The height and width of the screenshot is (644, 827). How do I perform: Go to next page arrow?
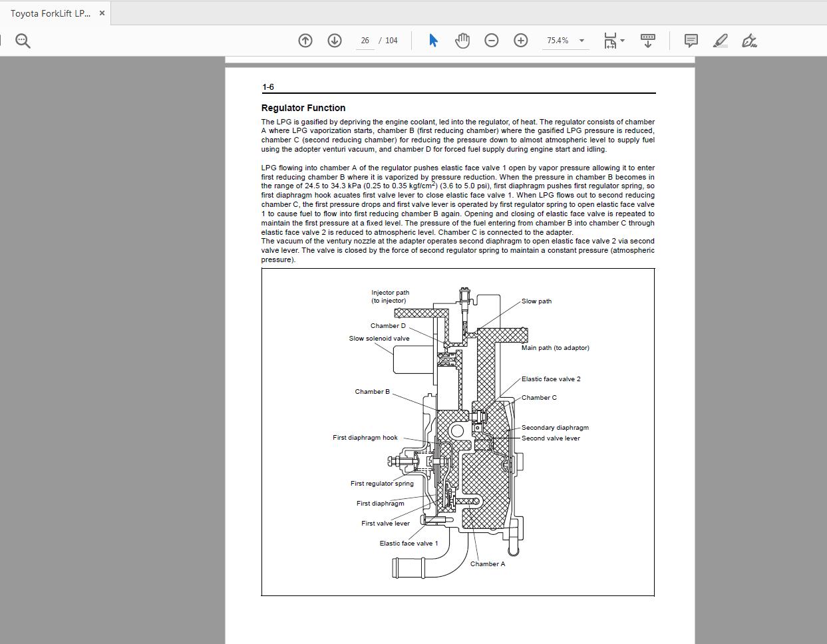(335, 41)
